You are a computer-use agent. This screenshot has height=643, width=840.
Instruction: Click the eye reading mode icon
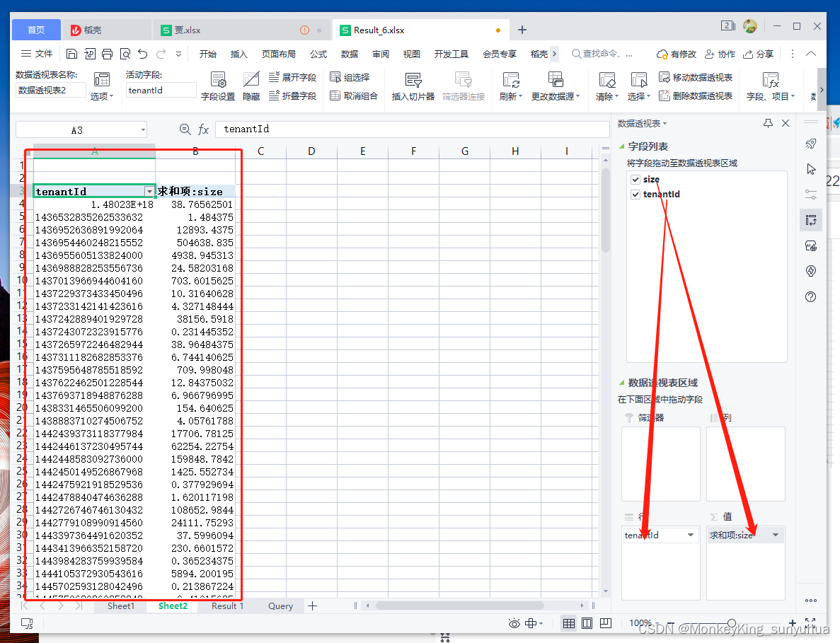514,623
